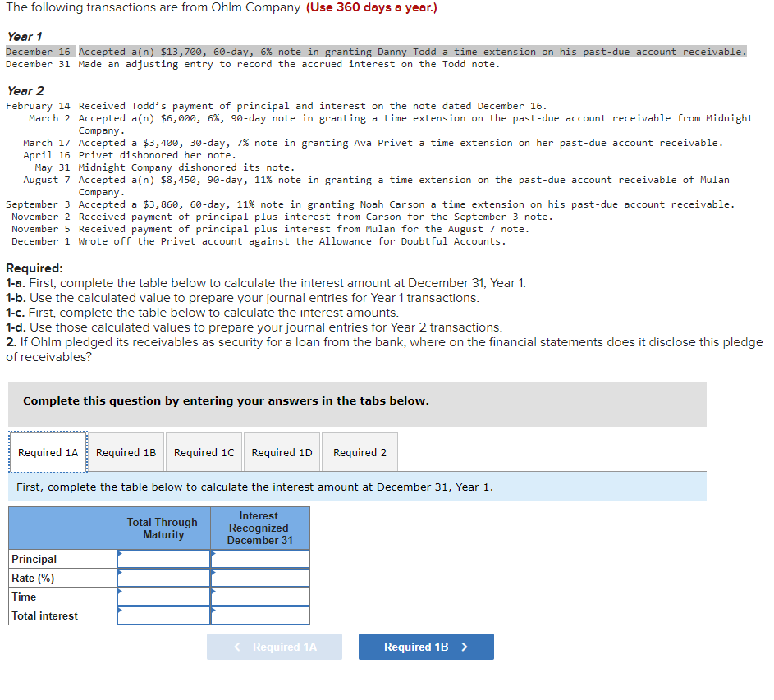Viewport: 774px width, 700px height.
Task: Click the May 31 Midnight Company dishonored line
Action: point(165,167)
